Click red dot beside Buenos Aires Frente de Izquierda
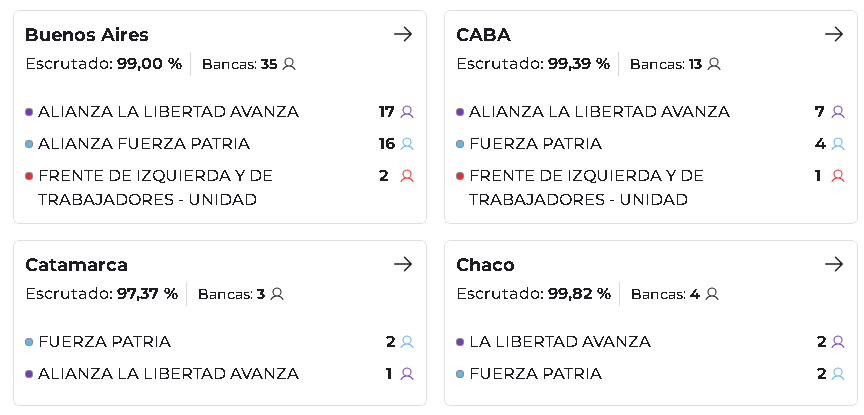Image resolution: width=864 pixels, height=415 pixels. coord(29,176)
